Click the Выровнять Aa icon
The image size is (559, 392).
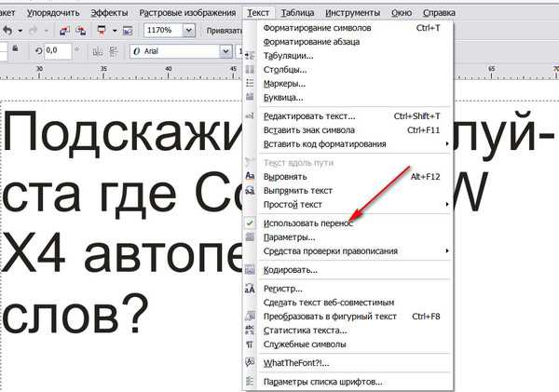coord(250,176)
